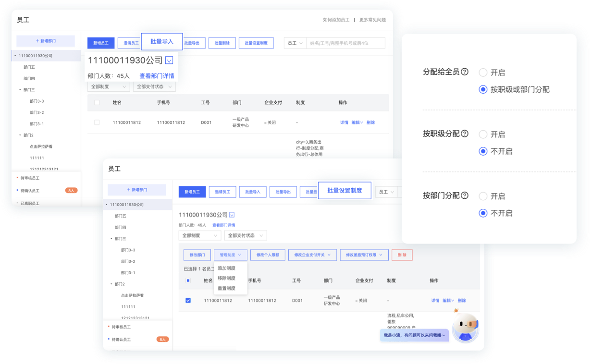Pick 移除制度 in the open menu

coord(227,278)
